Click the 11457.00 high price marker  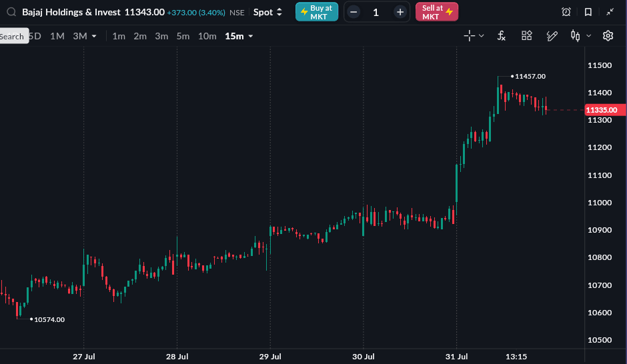tap(530, 76)
